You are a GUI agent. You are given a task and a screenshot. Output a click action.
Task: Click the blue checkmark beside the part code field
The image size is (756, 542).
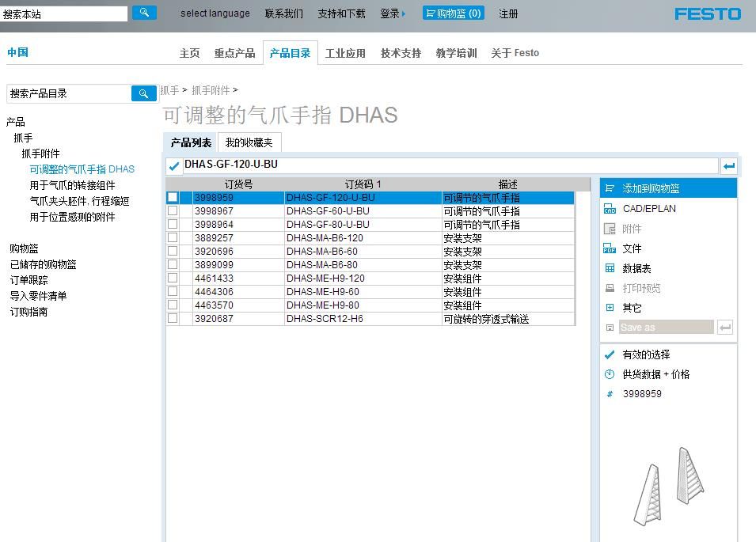click(x=173, y=166)
